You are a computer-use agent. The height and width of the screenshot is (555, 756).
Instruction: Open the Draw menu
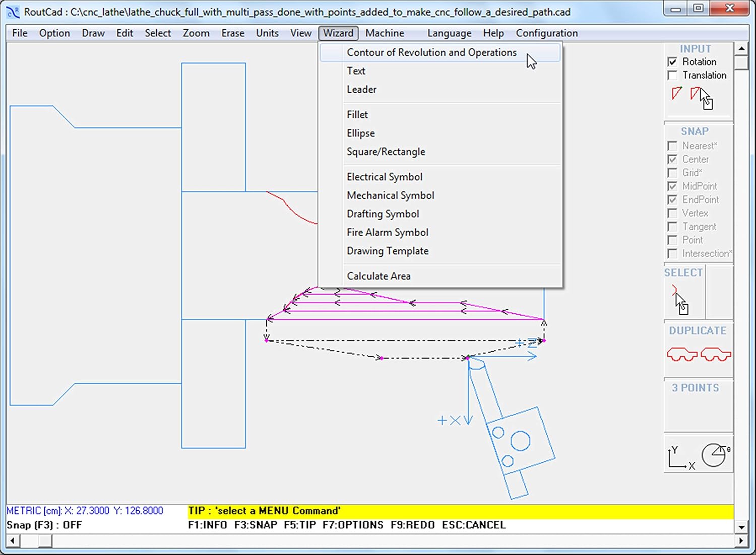[93, 33]
